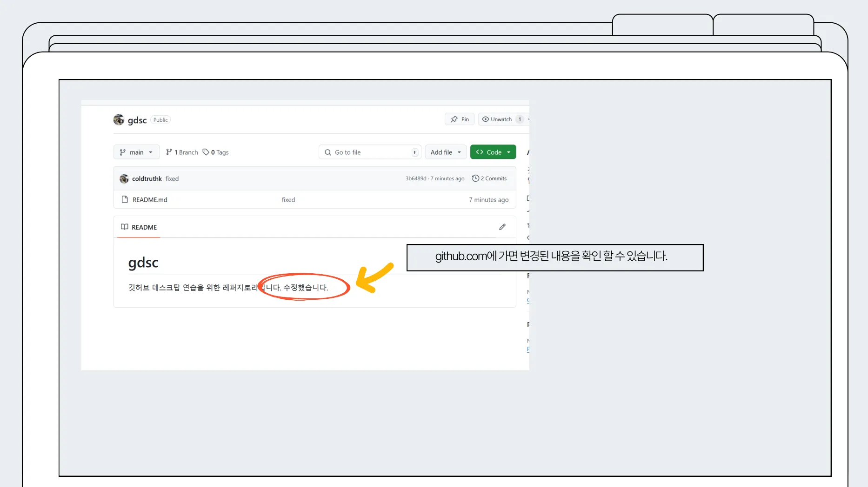Click the README.md 7 minutes ago timestamp

pos(489,200)
